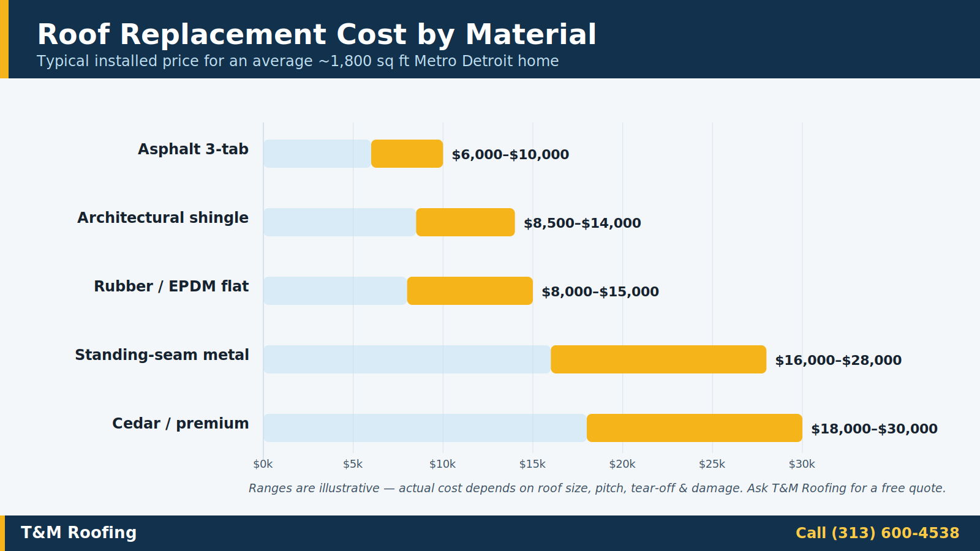
Task: Click the orange Standing-seam metal range bar
Action: (658, 359)
